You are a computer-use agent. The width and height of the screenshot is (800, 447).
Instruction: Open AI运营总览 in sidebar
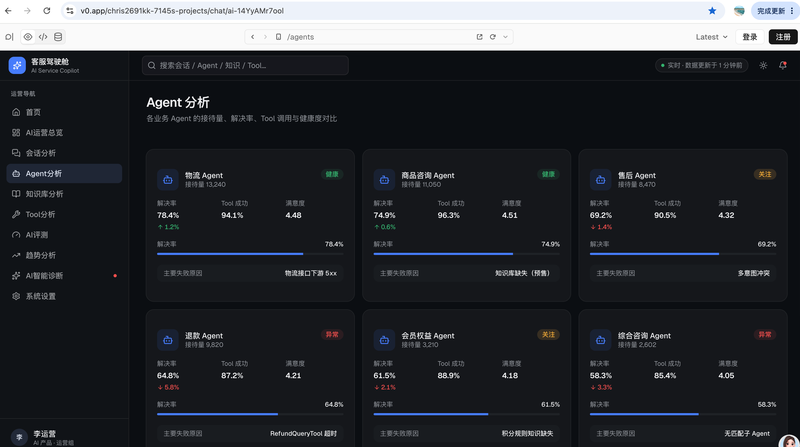coord(64,133)
